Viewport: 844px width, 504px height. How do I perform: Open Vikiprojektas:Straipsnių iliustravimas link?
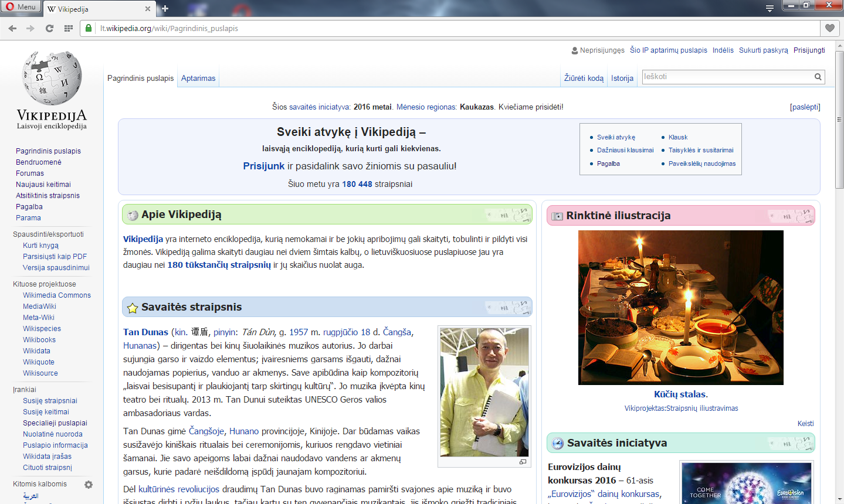click(x=682, y=408)
